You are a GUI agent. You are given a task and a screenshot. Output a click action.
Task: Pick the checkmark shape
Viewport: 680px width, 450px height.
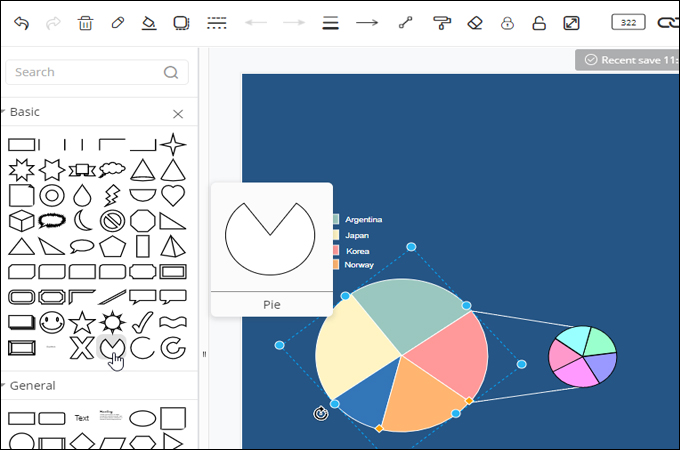pos(143,322)
